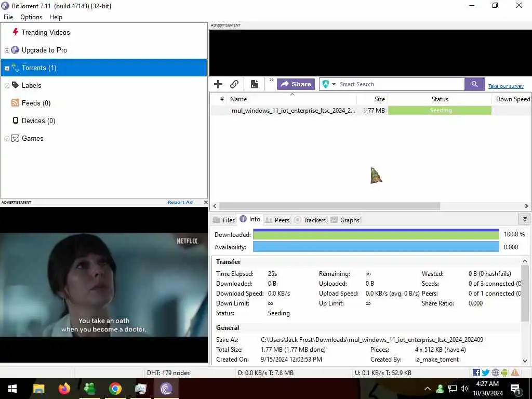This screenshot has height=399, width=532.
Task: Click the Feeds RSS icon
Action: coord(15,102)
